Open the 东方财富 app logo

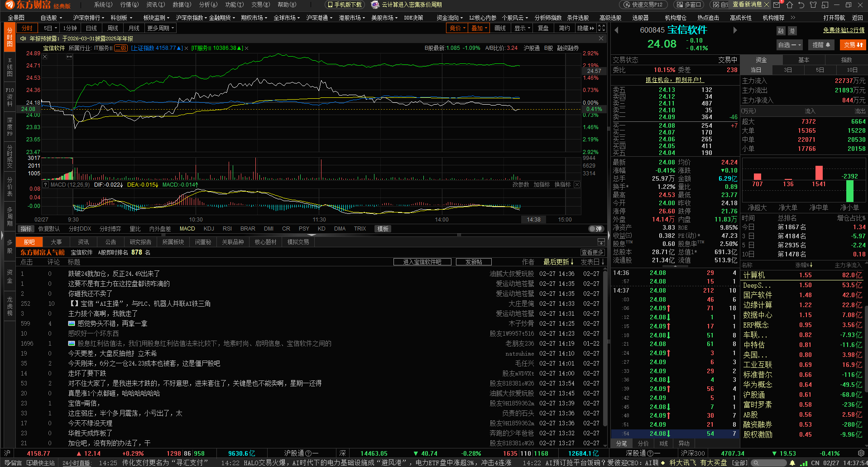10,5
